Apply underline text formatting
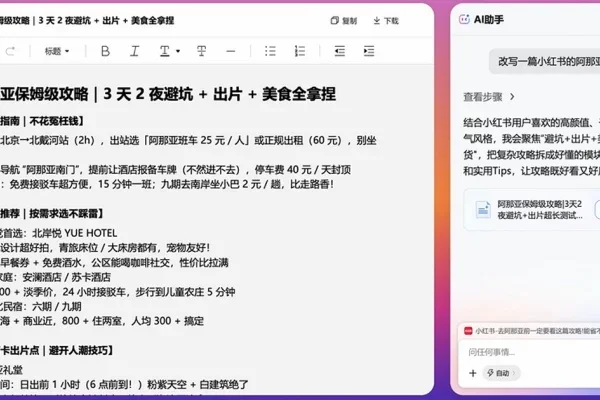600x400 pixels. tap(165, 51)
